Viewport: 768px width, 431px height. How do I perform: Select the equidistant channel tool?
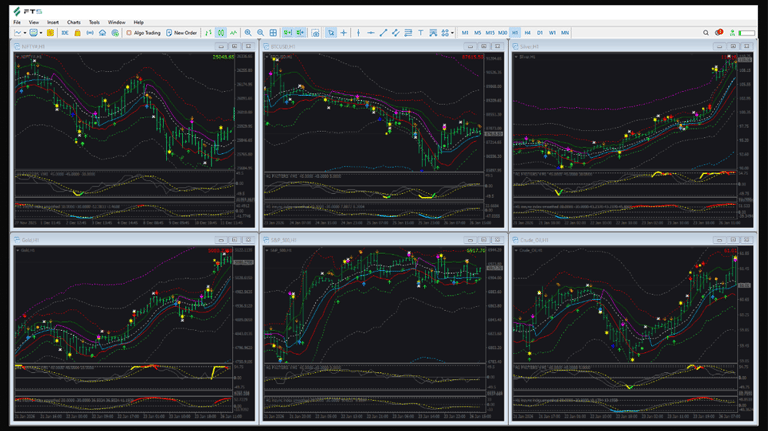[x=395, y=33]
